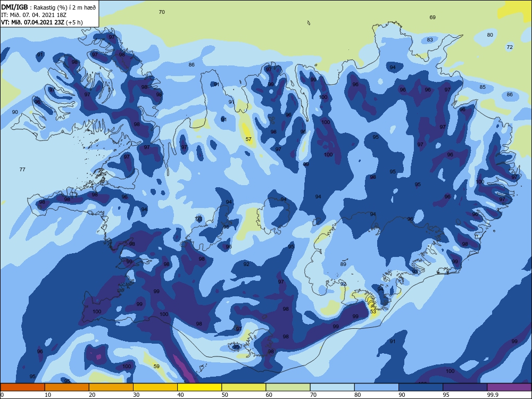Select the legend scale label 50

point(225,395)
